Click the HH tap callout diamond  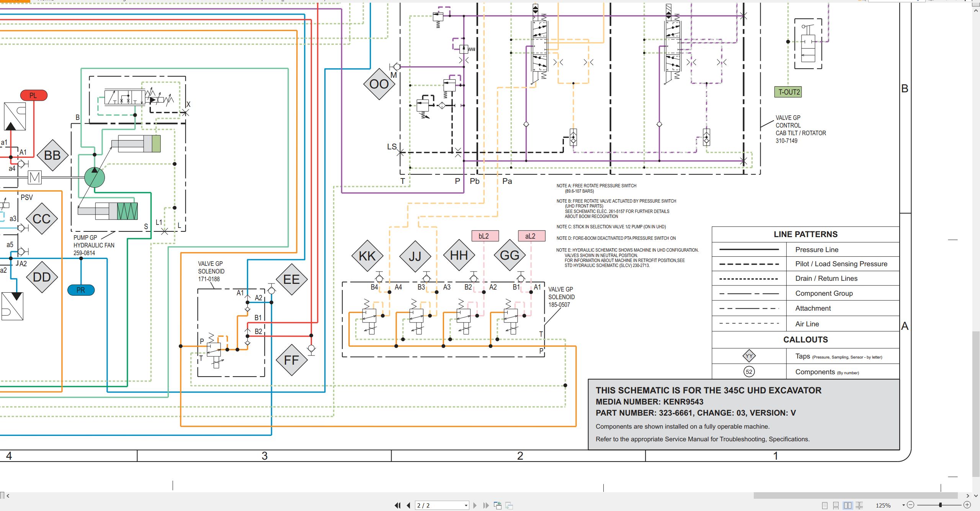tap(459, 255)
